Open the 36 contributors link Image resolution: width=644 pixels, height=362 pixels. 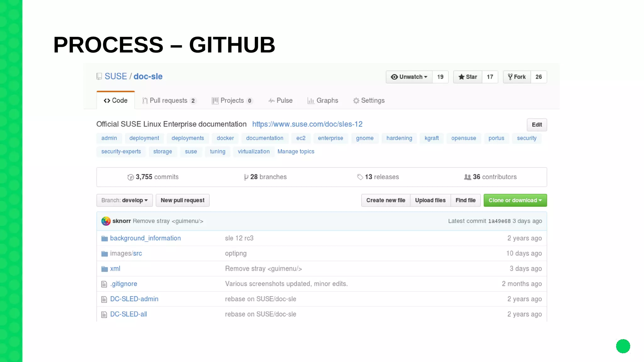pyautogui.click(x=490, y=177)
